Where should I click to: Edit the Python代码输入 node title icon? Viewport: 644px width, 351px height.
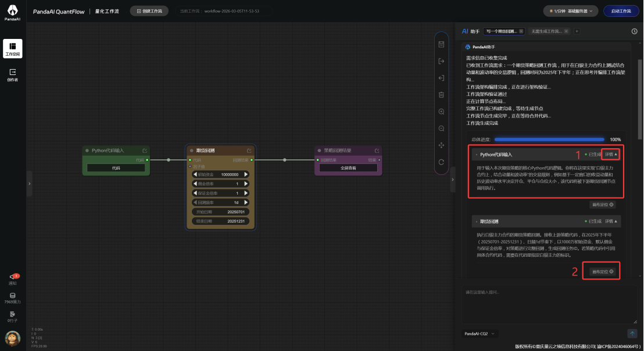point(145,151)
